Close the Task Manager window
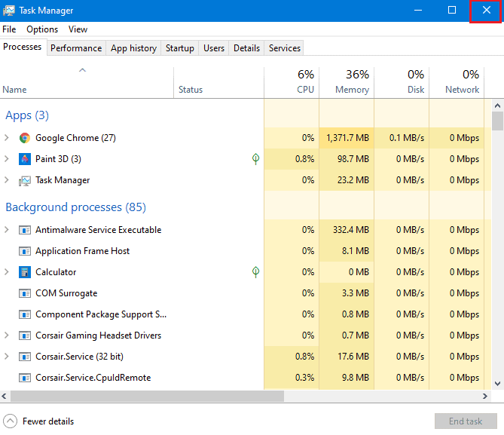The width and height of the screenshot is (504, 435). [x=487, y=11]
